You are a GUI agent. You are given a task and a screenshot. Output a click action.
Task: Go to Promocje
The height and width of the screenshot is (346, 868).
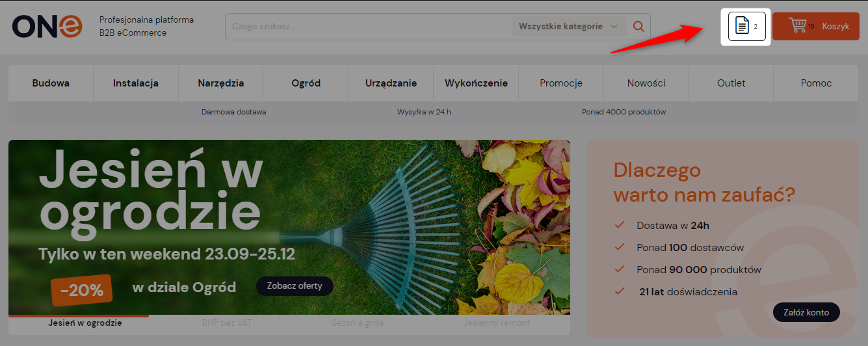(561, 83)
